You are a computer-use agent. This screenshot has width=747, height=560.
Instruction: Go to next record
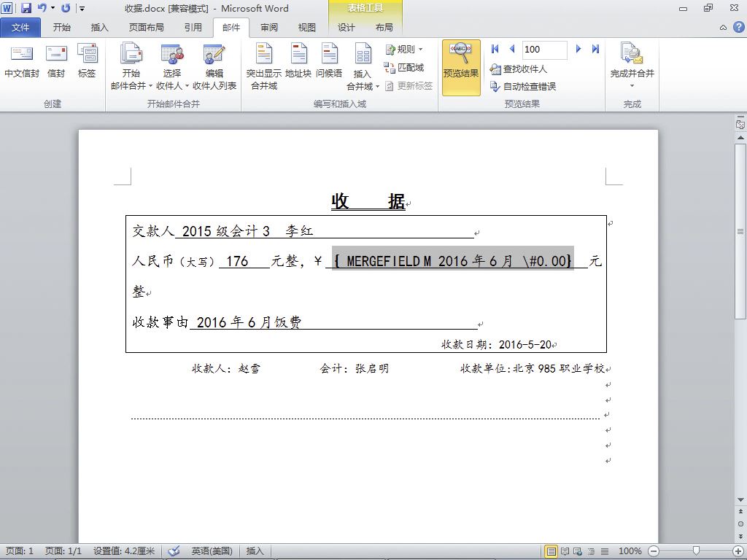[578, 49]
